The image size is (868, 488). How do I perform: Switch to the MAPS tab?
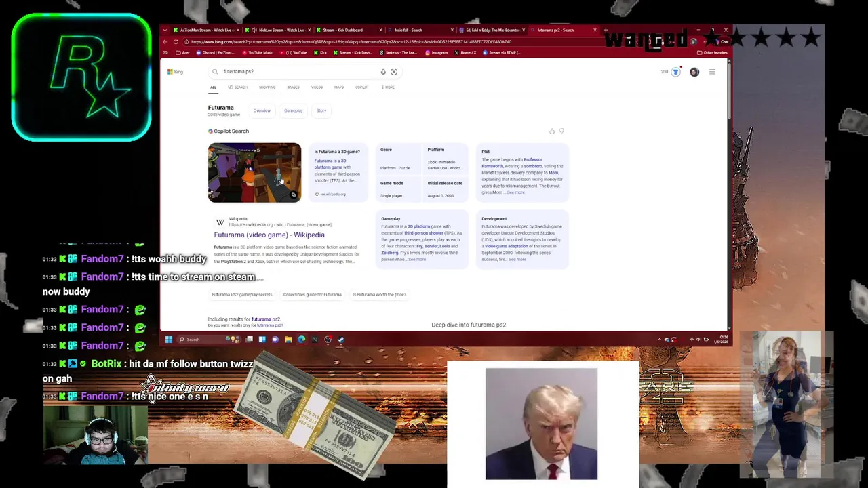point(339,87)
